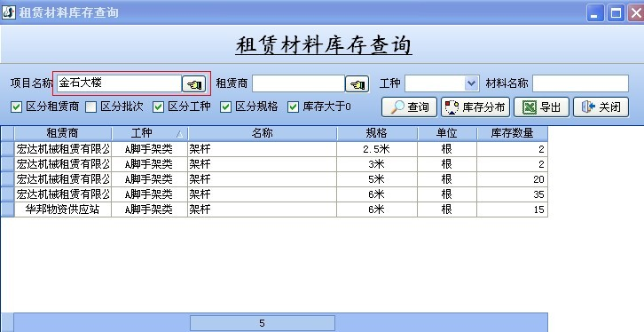The height and width of the screenshot is (332, 644).
Task: Open the 工种 dropdown list
Action: coord(472,83)
